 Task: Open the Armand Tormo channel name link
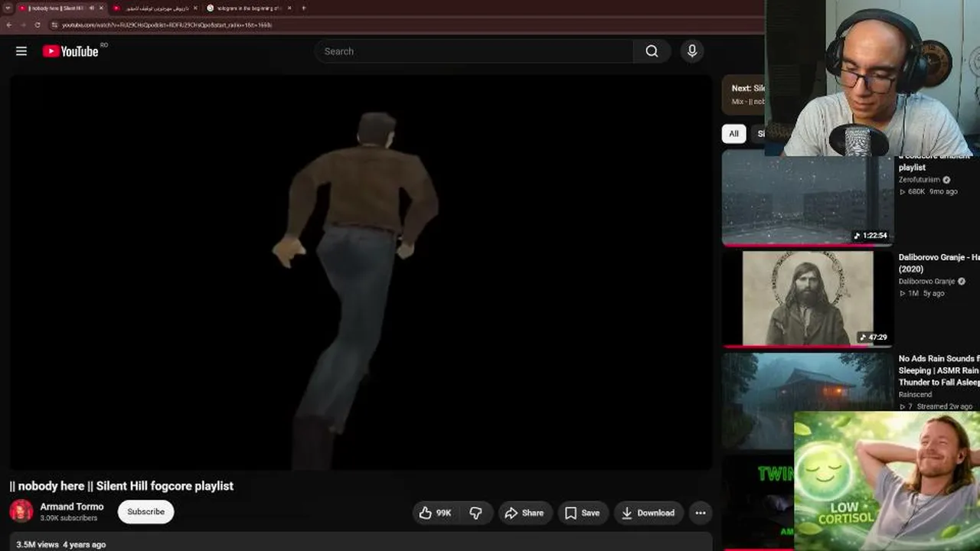(x=72, y=507)
